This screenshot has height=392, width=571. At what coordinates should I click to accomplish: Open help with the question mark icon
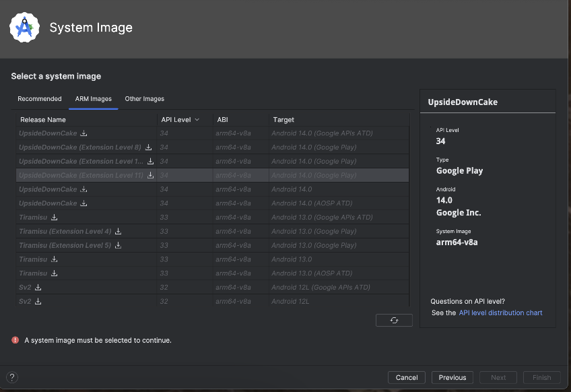pyautogui.click(x=11, y=378)
